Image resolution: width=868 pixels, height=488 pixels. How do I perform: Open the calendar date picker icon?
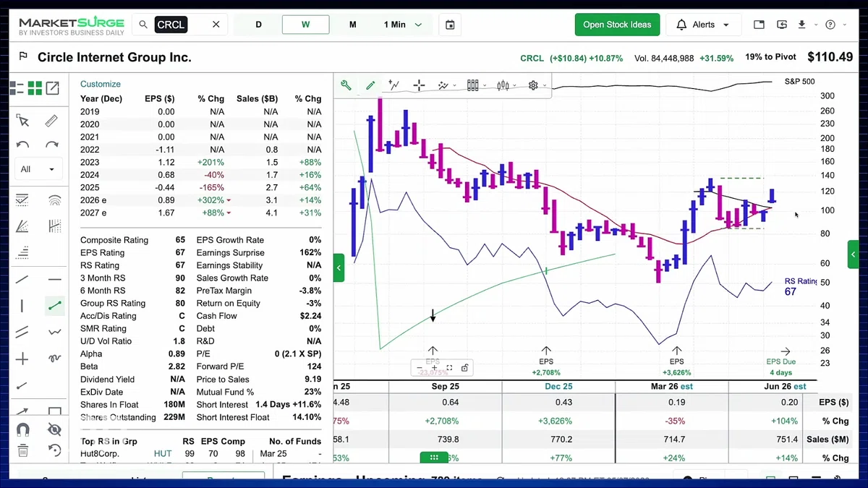[x=450, y=25]
